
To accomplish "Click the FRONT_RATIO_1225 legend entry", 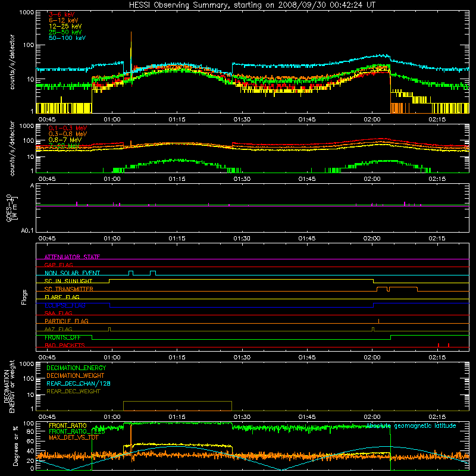I will (x=77, y=431).
